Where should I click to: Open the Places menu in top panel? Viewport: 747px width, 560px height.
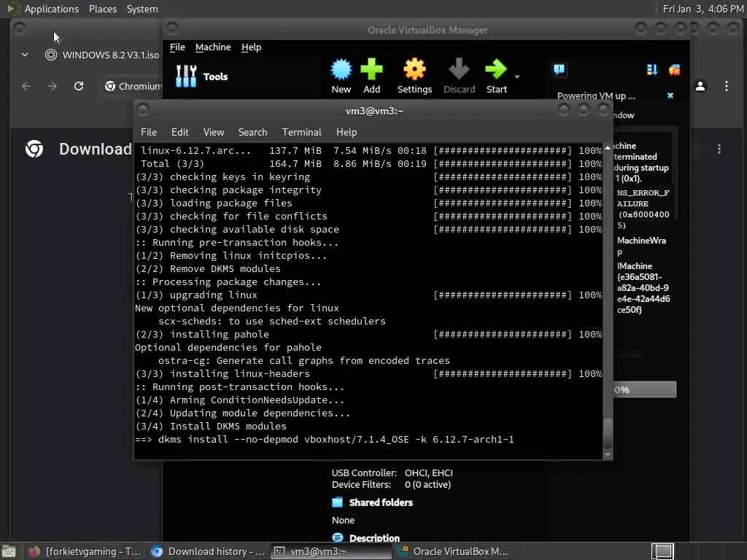click(x=102, y=9)
